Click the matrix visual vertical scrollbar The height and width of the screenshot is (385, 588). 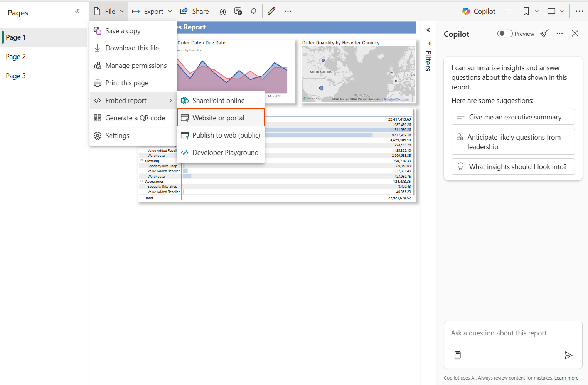414,154
